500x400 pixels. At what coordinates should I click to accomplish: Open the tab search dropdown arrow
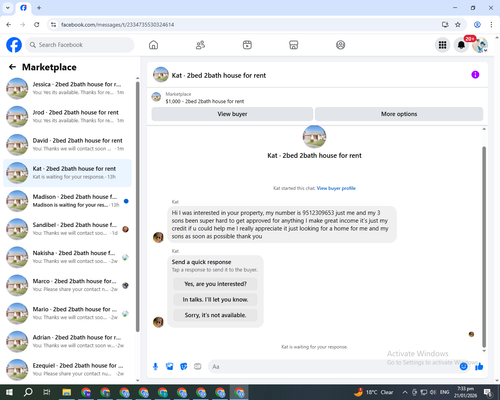point(8,8)
